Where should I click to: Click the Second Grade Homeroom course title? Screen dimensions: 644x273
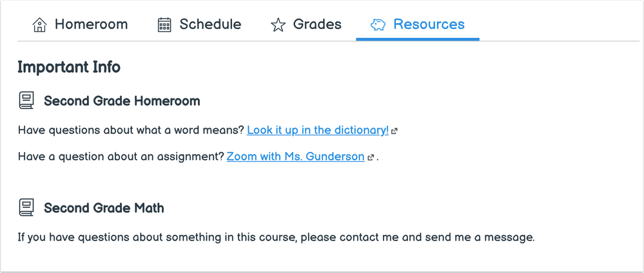pos(122,100)
